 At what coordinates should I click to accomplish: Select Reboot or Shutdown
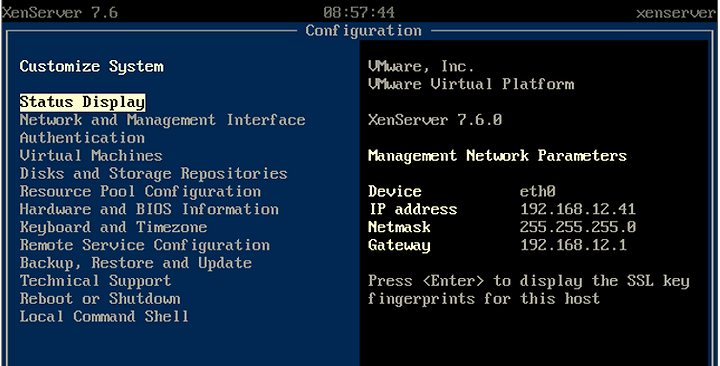tap(100, 299)
